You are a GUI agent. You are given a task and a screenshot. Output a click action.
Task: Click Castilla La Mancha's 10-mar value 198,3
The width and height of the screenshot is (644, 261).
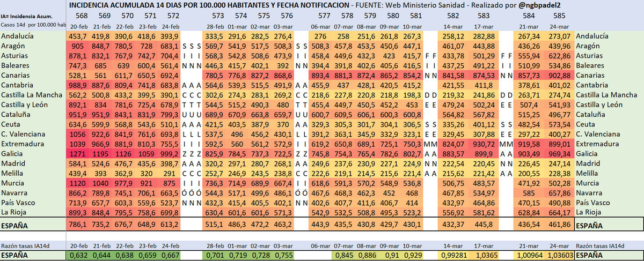[412, 95]
